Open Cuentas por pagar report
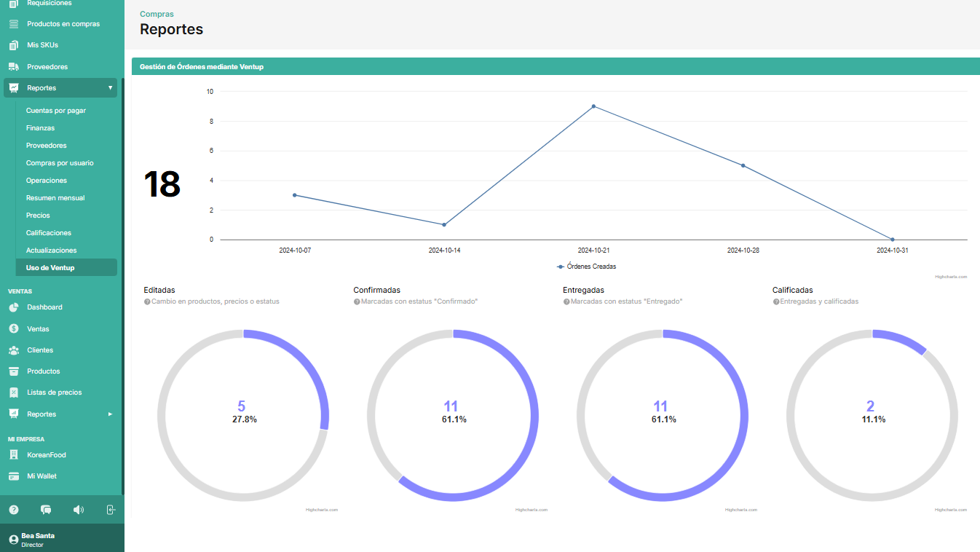Screen dimensions: 980x552 pyautogui.click(x=56, y=111)
